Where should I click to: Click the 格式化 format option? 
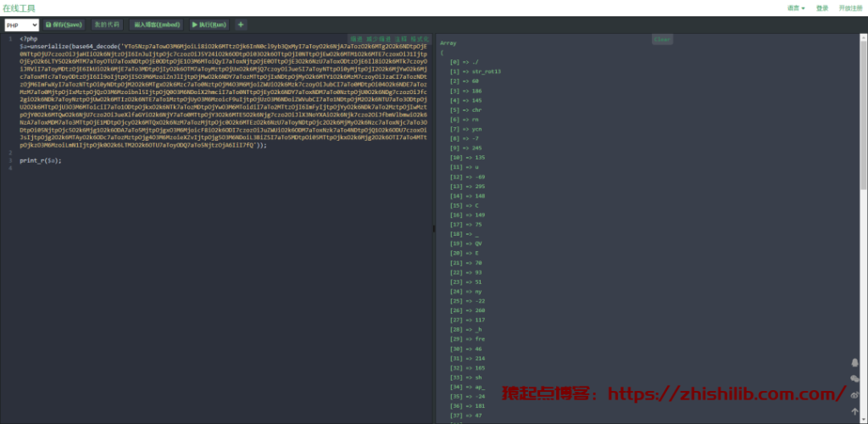[x=420, y=39]
